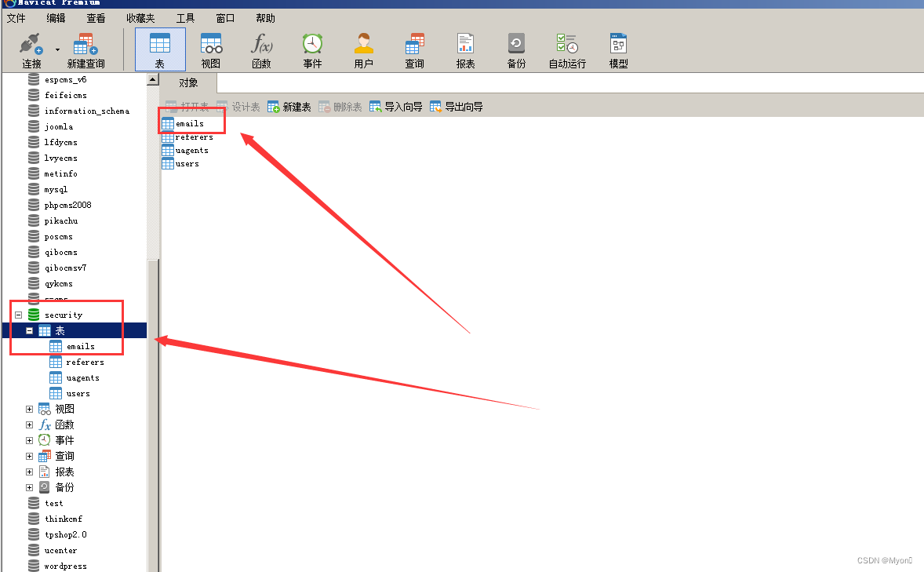
Task: Expand the 事件 events tree node
Action: click(29, 440)
